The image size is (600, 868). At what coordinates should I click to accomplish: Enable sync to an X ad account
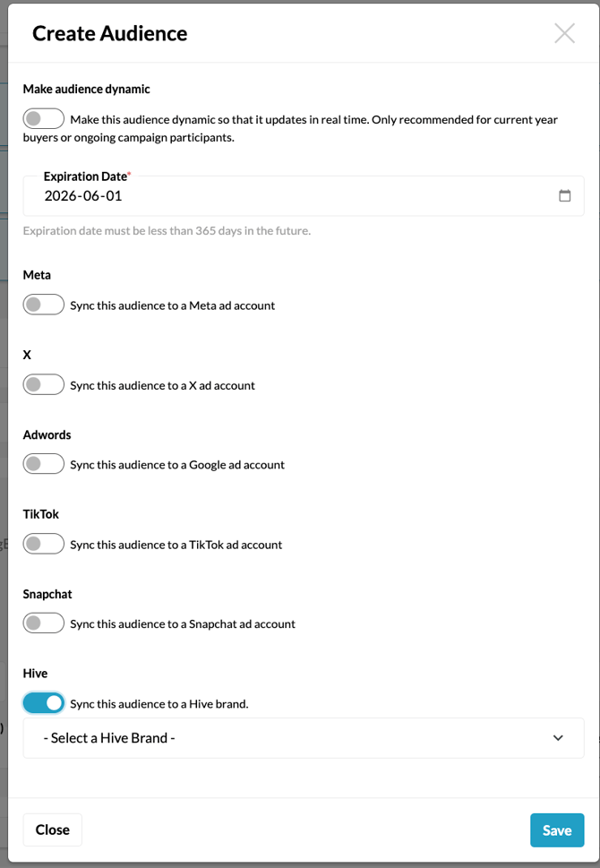point(43,384)
